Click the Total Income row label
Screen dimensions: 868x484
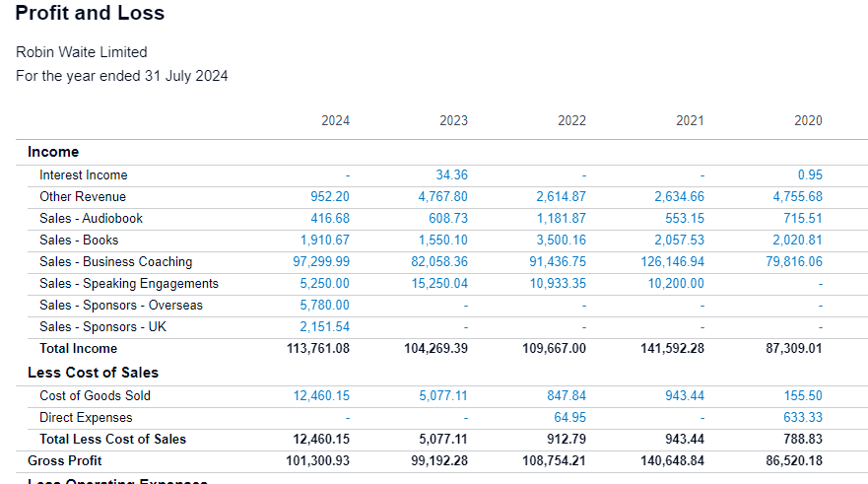tap(78, 348)
